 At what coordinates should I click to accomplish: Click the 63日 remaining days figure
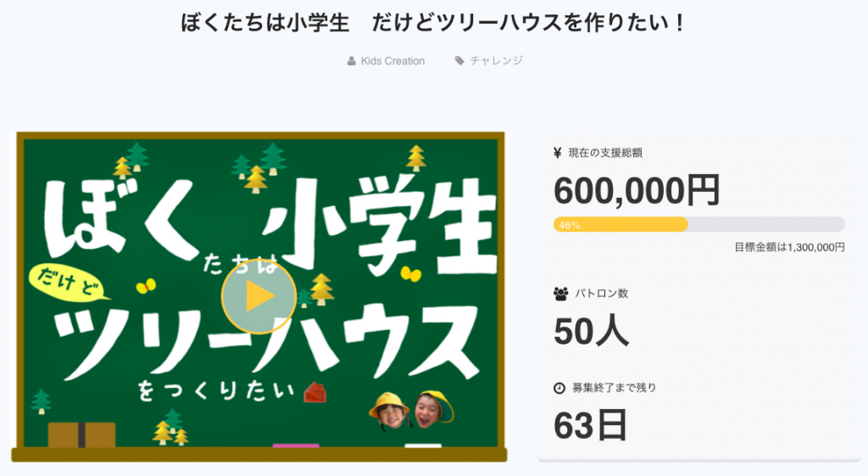[x=590, y=425]
